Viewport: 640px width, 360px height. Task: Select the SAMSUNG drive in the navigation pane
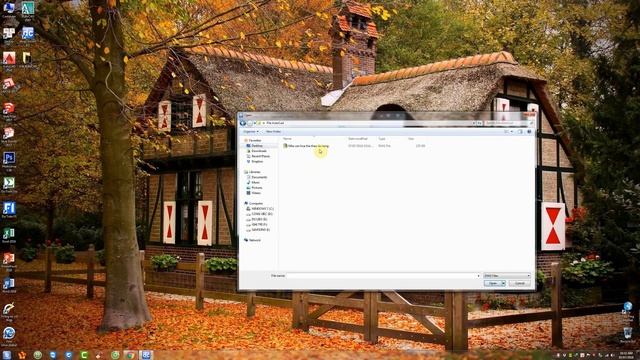coord(260,230)
